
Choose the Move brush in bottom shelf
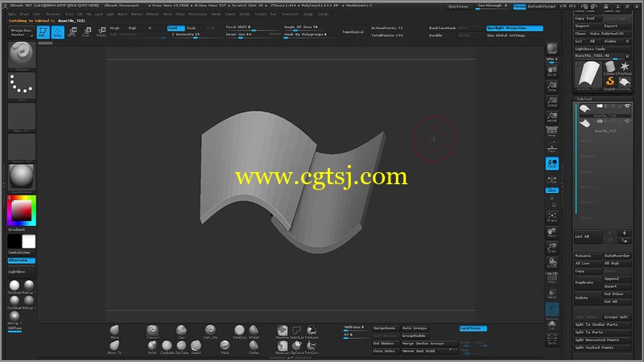[x=114, y=331]
